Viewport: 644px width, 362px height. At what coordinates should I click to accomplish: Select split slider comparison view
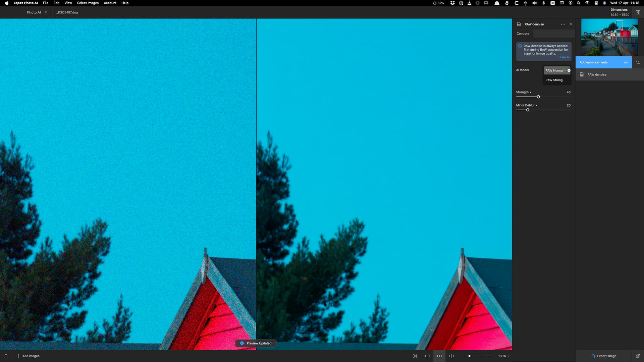(x=451, y=356)
